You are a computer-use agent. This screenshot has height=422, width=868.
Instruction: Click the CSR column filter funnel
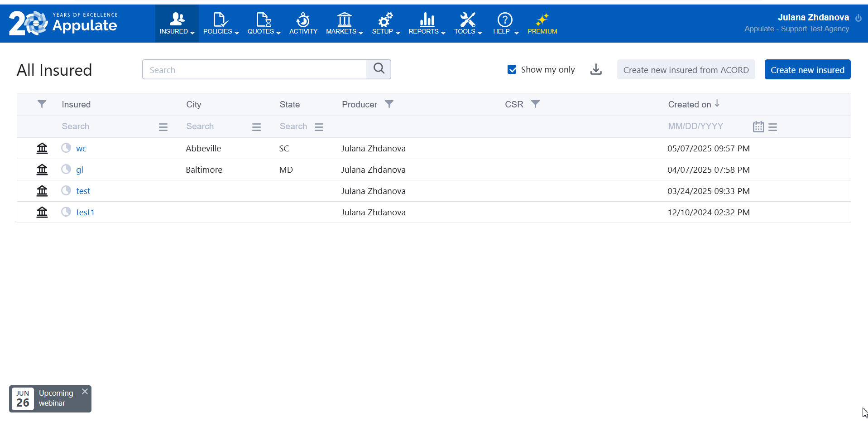(x=535, y=104)
